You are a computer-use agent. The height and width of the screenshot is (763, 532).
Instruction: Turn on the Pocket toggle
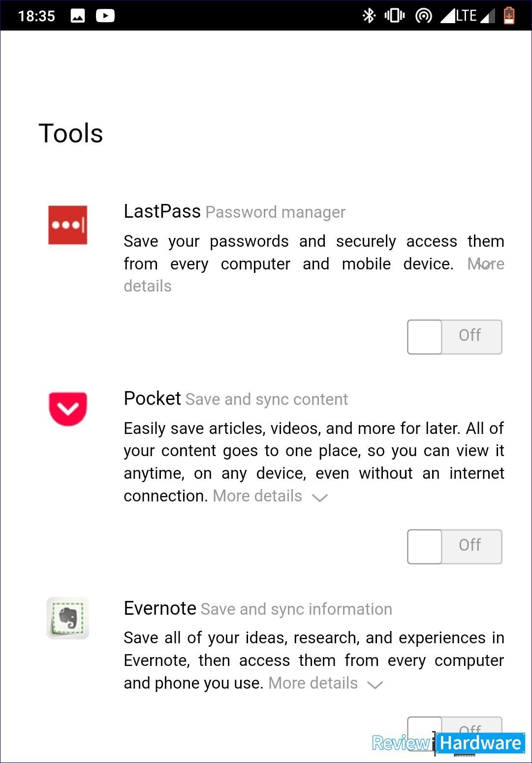(455, 547)
